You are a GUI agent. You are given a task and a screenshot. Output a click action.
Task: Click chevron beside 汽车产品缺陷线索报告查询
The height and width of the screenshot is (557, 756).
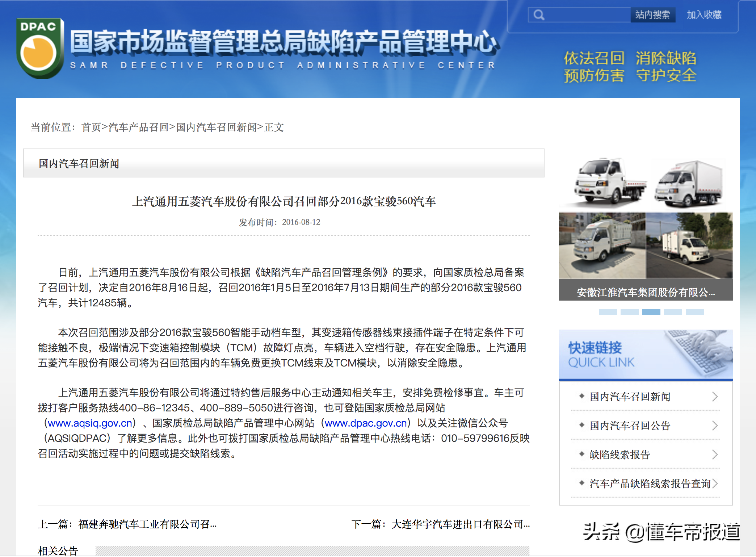[x=715, y=483]
